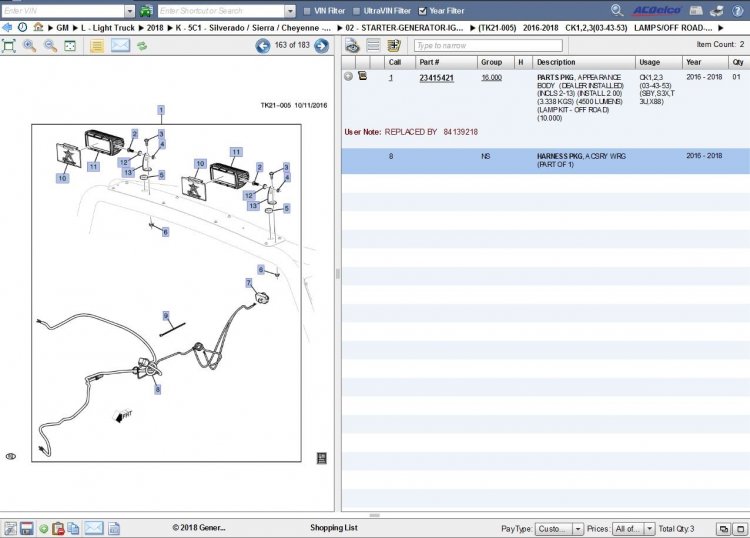The width and height of the screenshot is (750, 538).
Task: Click the help question mark icon
Action: click(738, 11)
